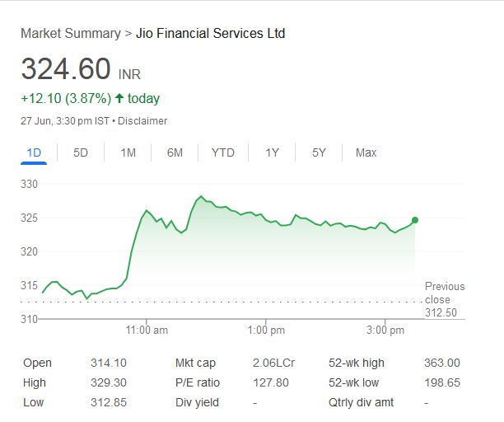Select the 1D time range tab

point(34,152)
